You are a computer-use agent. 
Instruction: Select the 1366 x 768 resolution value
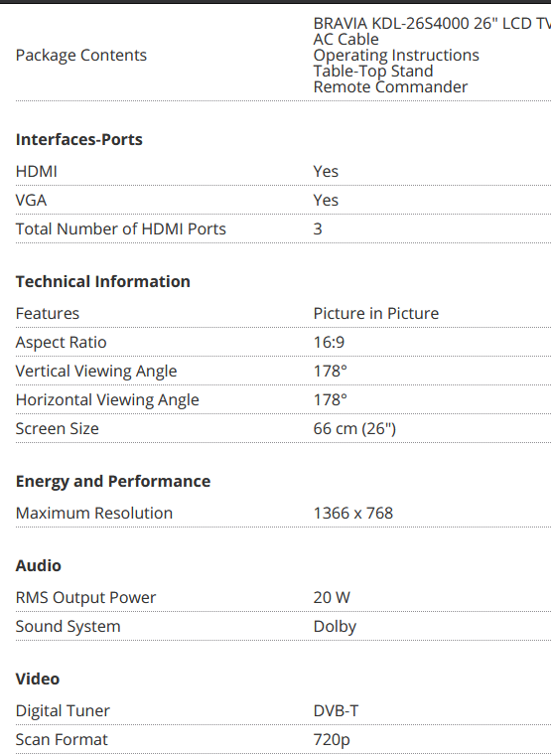[353, 513]
